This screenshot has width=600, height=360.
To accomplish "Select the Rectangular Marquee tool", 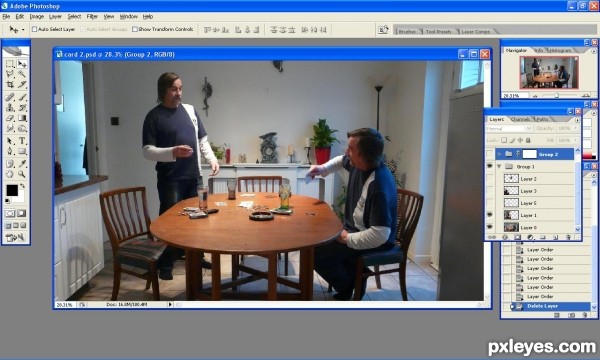I will point(10,64).
